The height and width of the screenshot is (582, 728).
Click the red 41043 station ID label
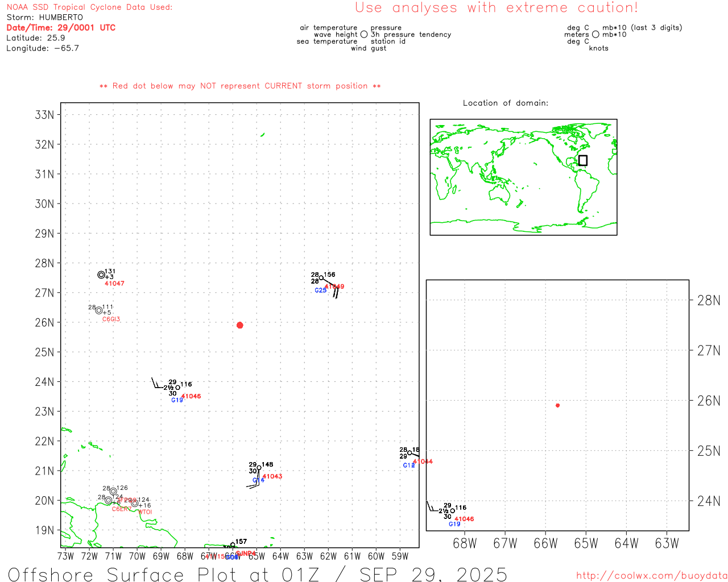point(272,476)
